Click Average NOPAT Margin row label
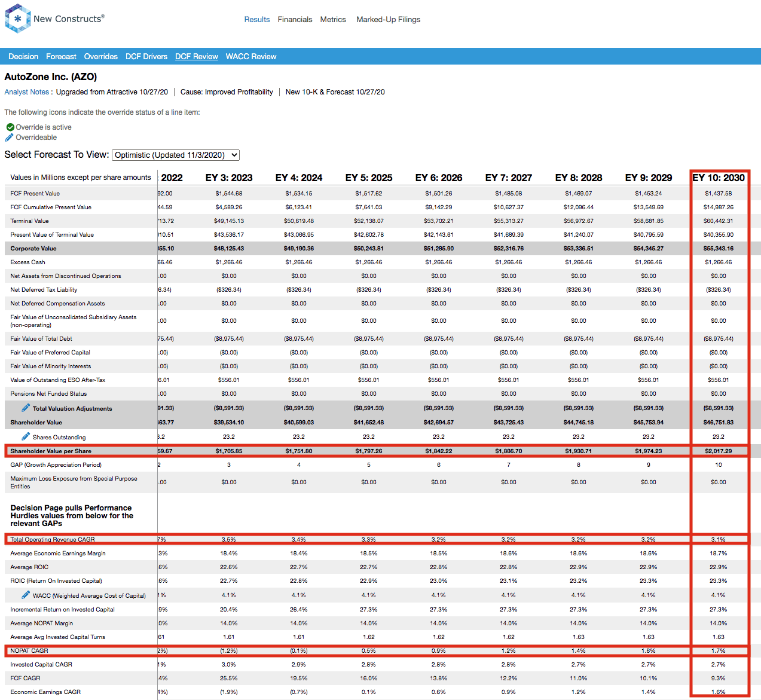The image size is (761, 700). point(42,623)
